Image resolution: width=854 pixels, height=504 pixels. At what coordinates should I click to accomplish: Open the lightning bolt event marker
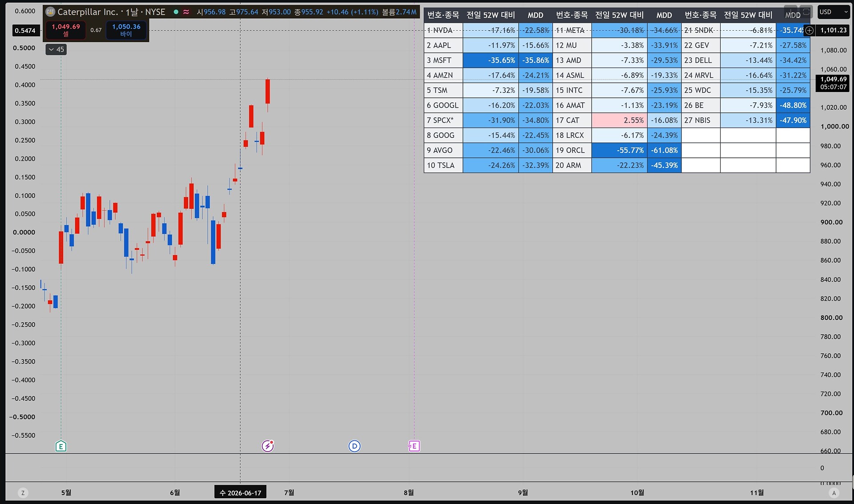pos(267,446)
